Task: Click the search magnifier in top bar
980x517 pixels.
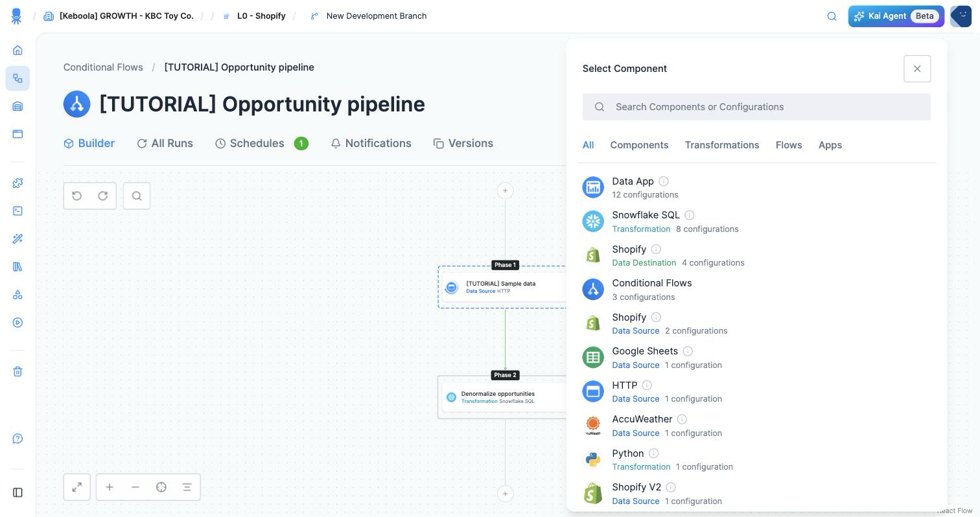Action: [x=832, y=16]
